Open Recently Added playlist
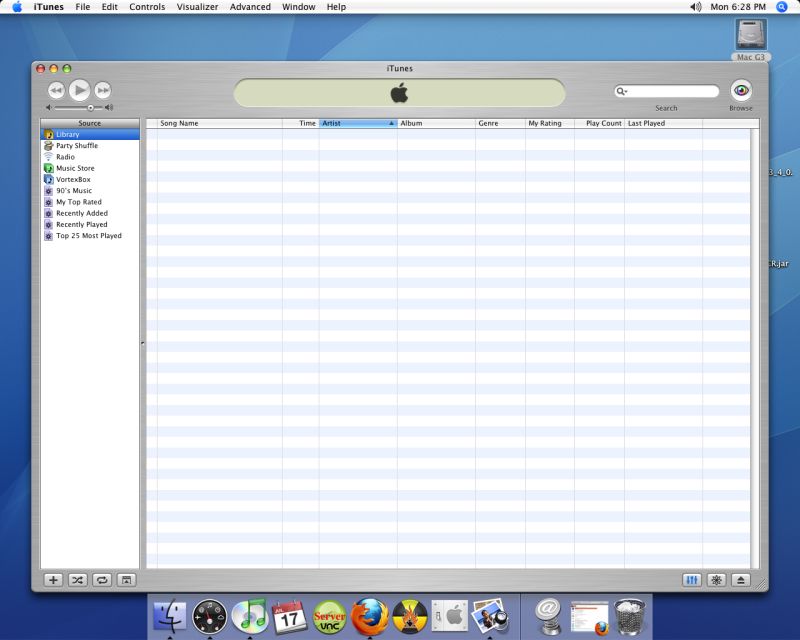Viewport: 800px width, 640px height. point(90,213)
